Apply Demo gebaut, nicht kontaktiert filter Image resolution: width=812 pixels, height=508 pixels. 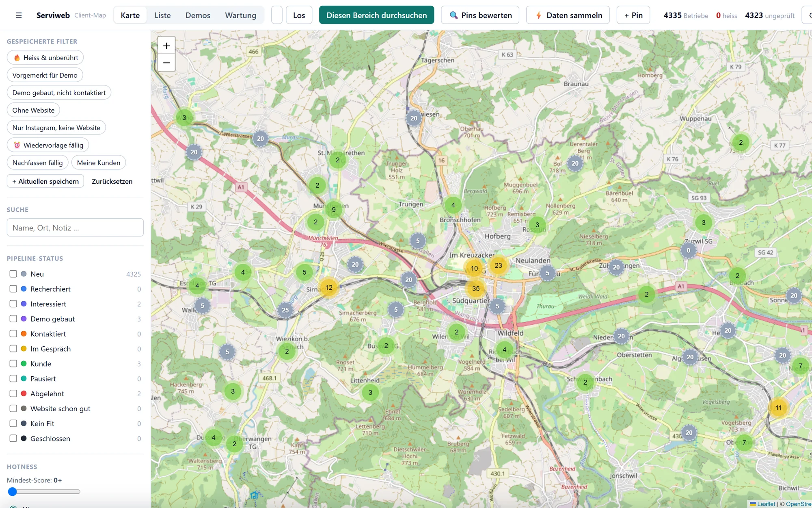coord(59,93)
